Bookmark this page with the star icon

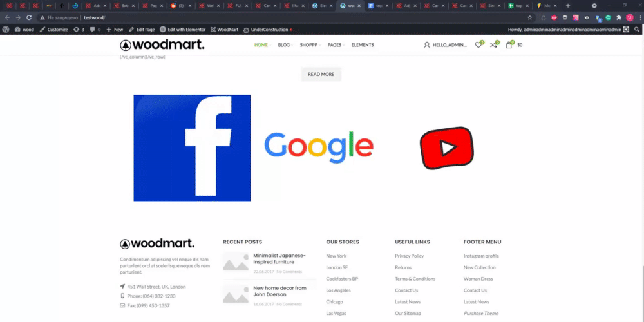[530, 17]
